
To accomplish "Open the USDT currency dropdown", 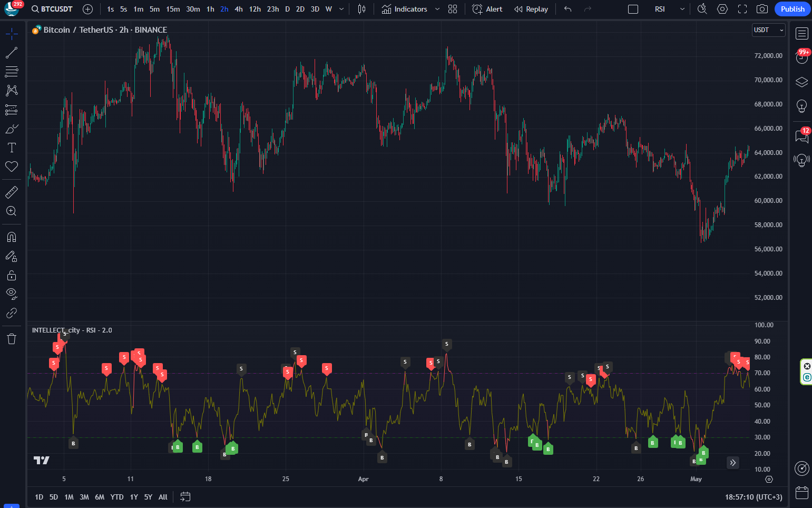I will [x=768, y=30].
